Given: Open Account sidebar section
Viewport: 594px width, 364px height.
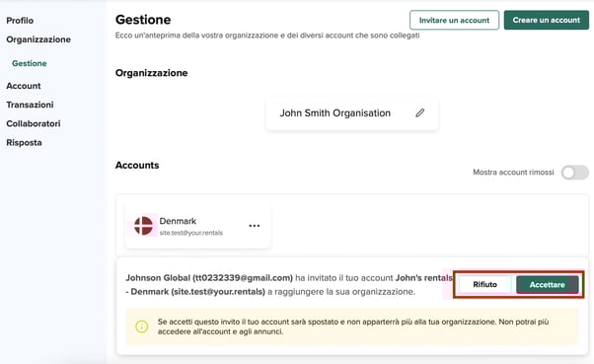Looking at the screenshot, I should [x=24, y=86].
